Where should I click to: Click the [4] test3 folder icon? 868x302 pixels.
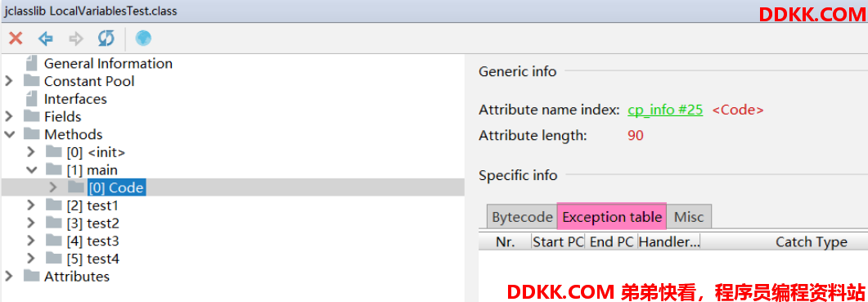tap(54, 241)
